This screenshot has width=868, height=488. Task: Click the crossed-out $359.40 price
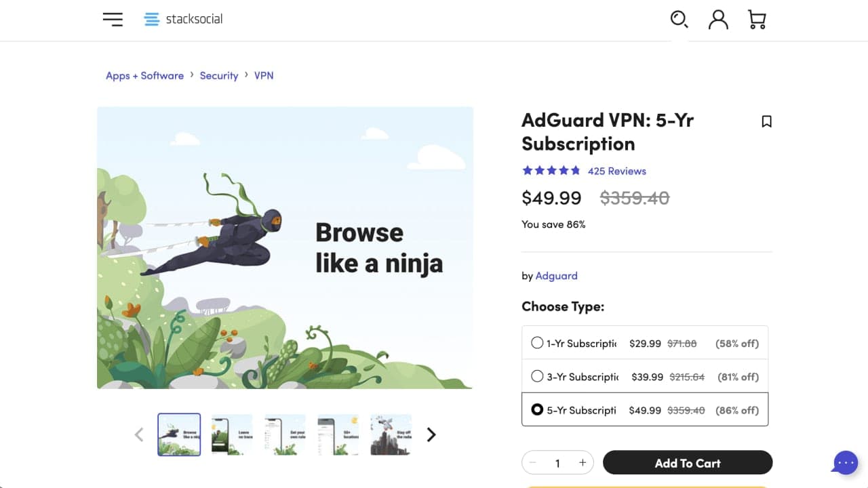(x=635, y=198)
